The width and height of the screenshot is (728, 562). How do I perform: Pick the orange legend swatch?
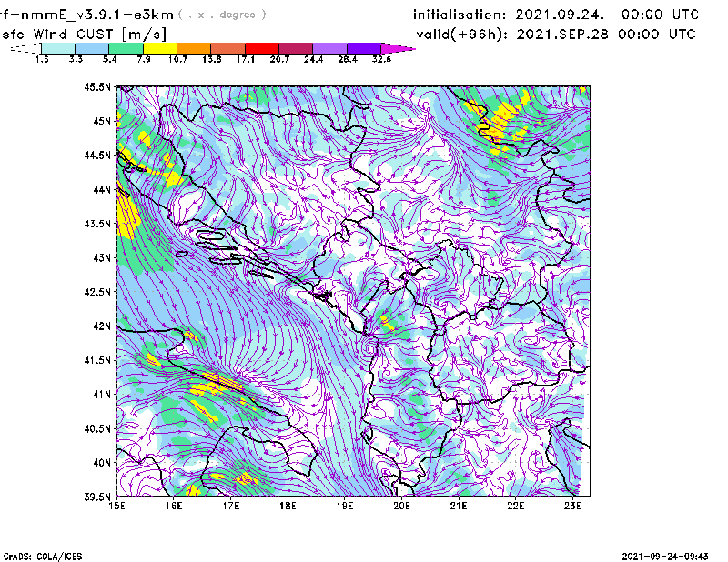pos(194,48)
